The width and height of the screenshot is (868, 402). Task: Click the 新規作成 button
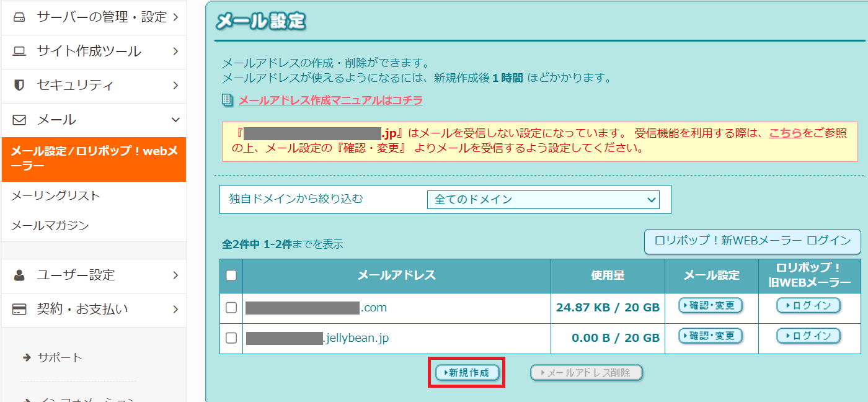pyautogui.click(x=467, y=372)
